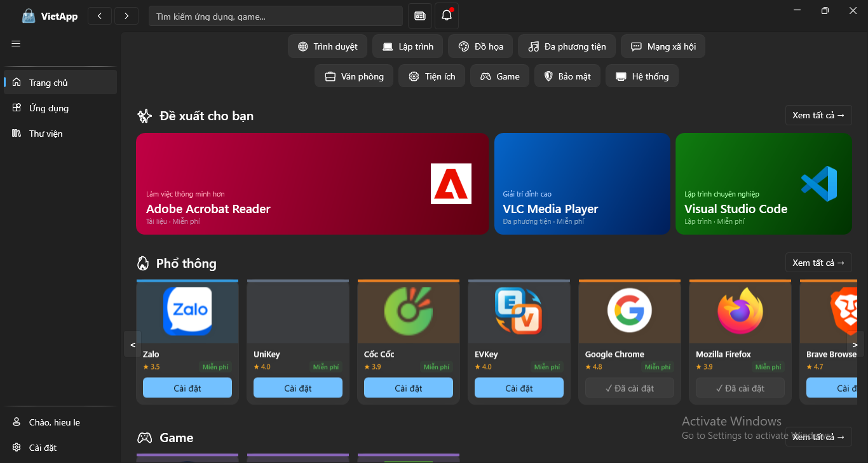This screenshot has width=868, height=463.
Task: Click the Cốc Cốc app icon
Action: [409, 311]
